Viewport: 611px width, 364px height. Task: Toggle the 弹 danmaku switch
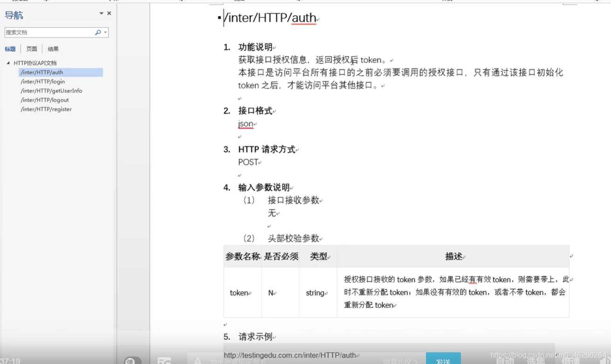(133, 361)
